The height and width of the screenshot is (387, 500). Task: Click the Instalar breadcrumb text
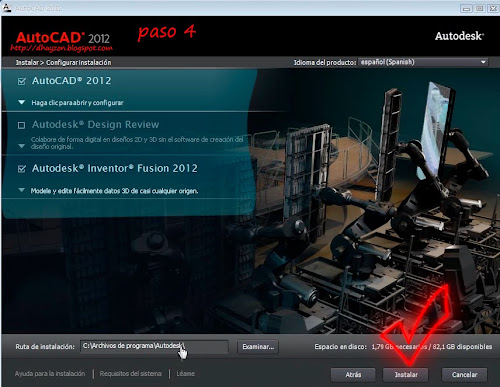click(27, 62)
